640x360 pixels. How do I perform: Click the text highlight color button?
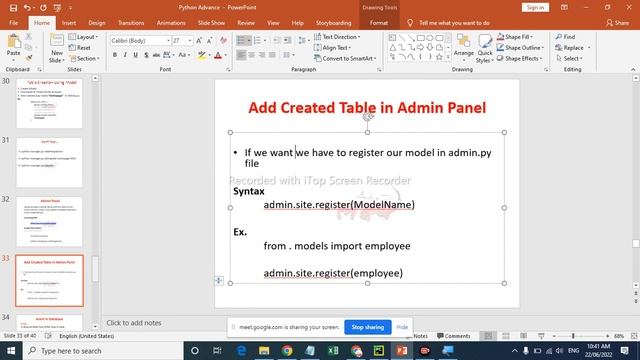[202, 55]
